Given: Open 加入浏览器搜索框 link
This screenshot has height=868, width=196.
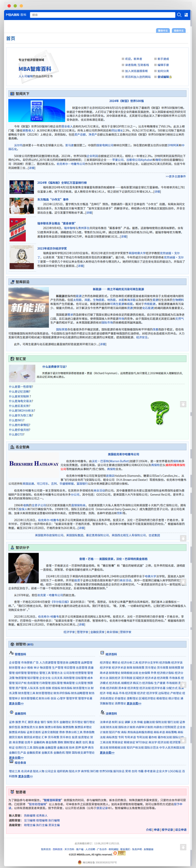Looking at the screenshot, I should pos(136,71).
